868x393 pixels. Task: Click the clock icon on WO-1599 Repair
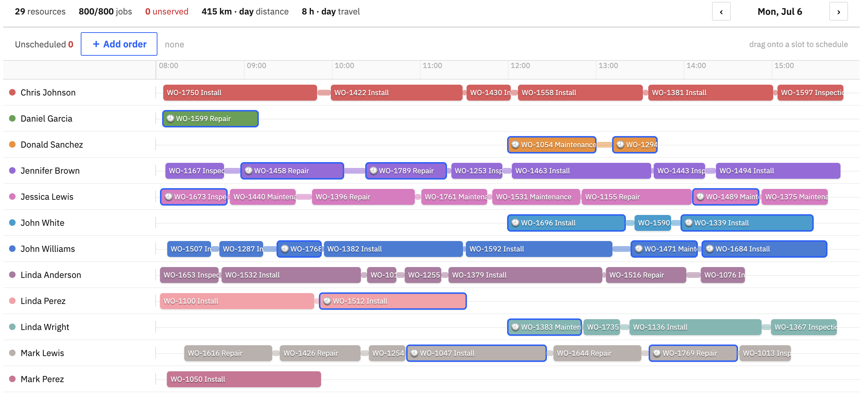[x=170, y=118]
